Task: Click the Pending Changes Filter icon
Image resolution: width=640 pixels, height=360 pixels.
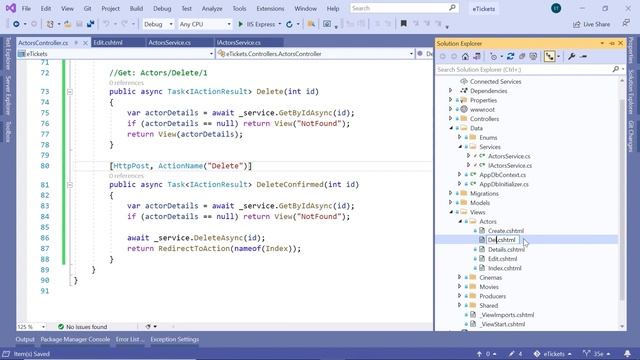Action: click(x=493, y=57)
